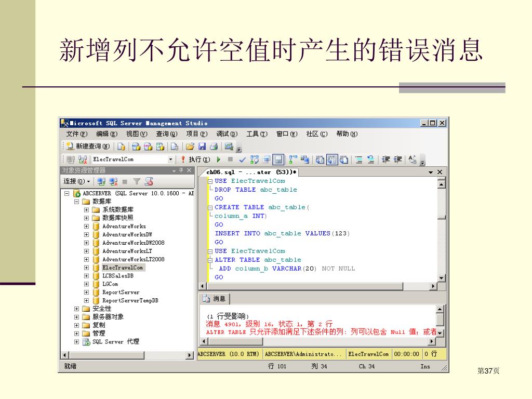Viewport: 532px width, 399px height.
Task: Click the Print icon in toolbar
Action: (214, 147)
